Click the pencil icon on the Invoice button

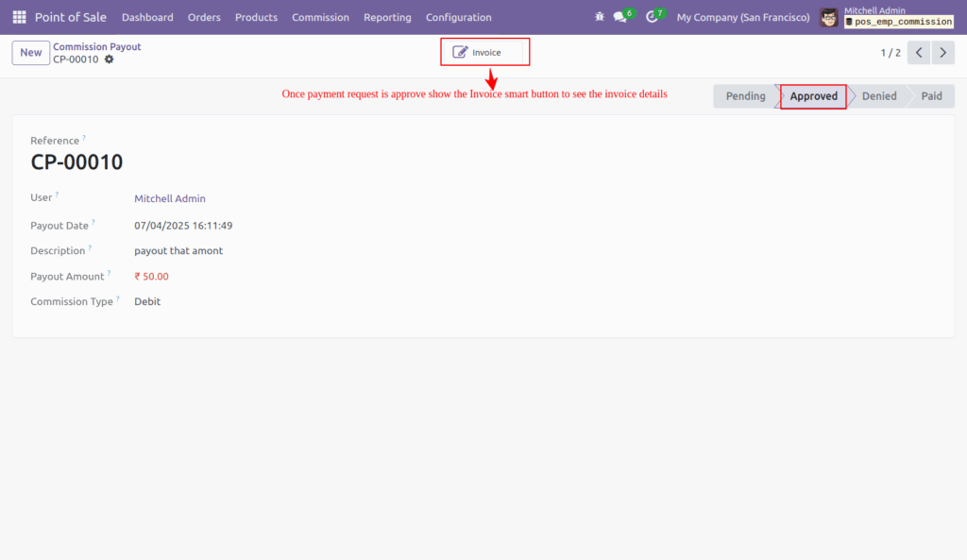click(x=462, y=52)
